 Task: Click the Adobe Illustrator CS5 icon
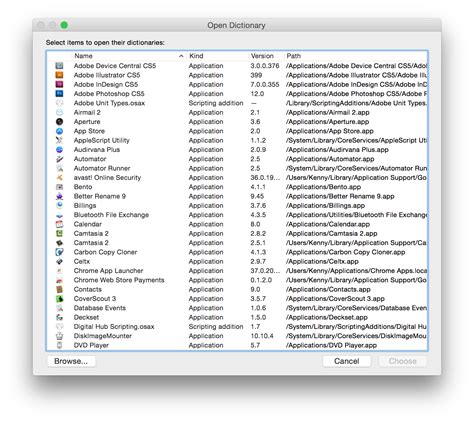point(59,75)
